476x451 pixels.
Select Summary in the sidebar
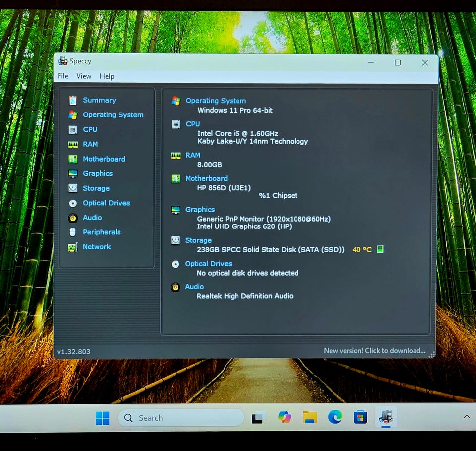100,100
